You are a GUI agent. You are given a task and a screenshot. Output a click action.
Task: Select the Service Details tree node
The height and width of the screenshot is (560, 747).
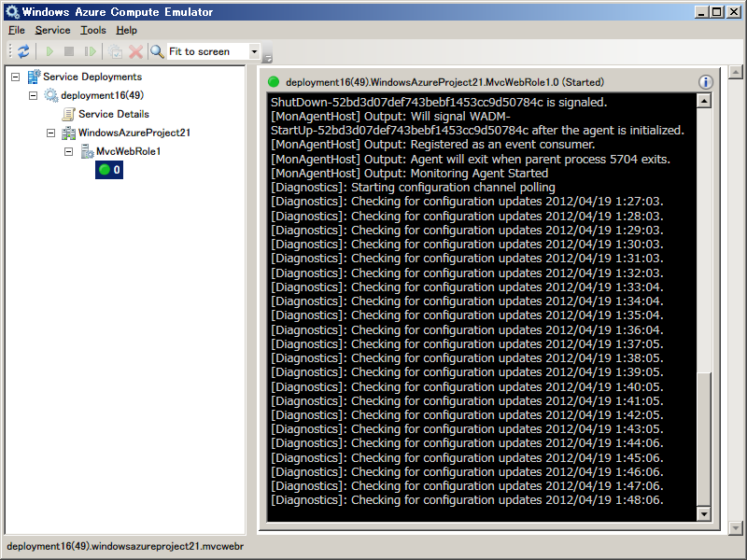(113, 114)
